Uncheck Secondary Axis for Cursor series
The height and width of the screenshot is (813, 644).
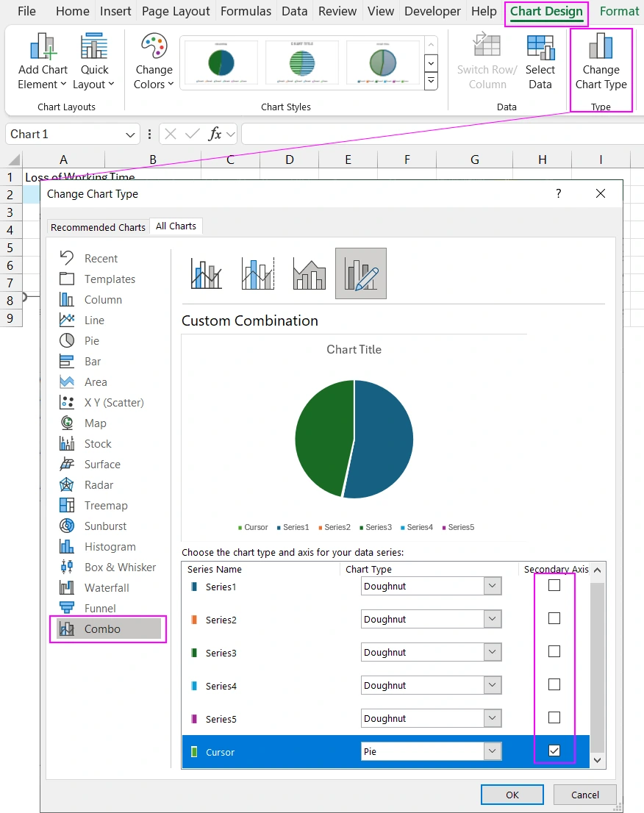[x=554, y=751]
